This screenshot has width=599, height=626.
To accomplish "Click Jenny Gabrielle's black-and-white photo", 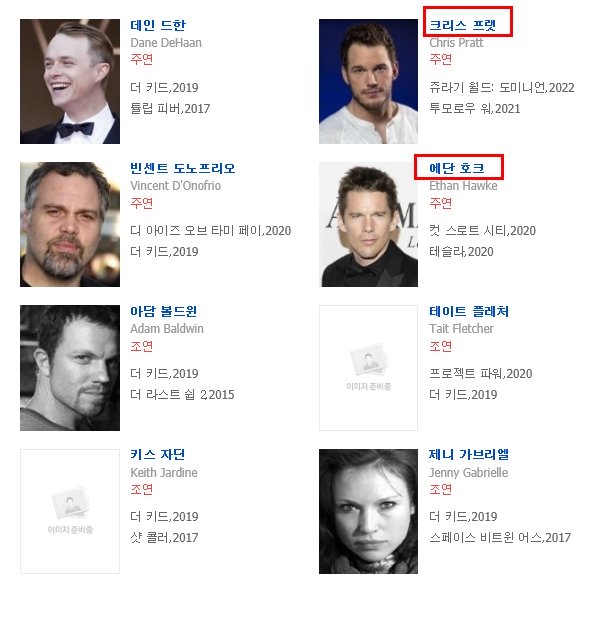I will tap(368, 511).
